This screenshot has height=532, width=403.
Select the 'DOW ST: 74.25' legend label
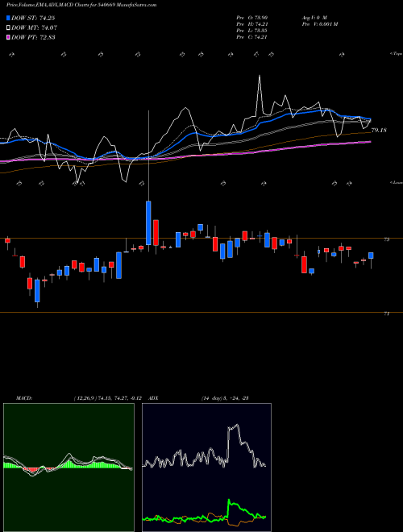(33, 18)
